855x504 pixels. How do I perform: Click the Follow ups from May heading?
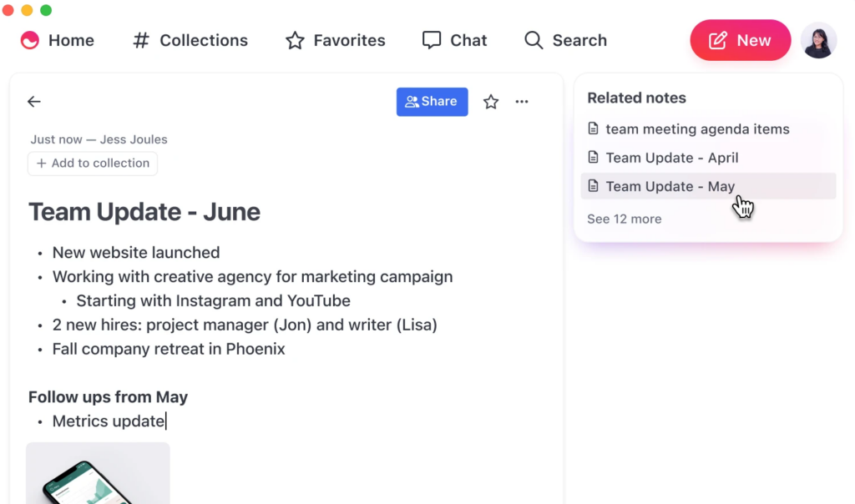108,397
